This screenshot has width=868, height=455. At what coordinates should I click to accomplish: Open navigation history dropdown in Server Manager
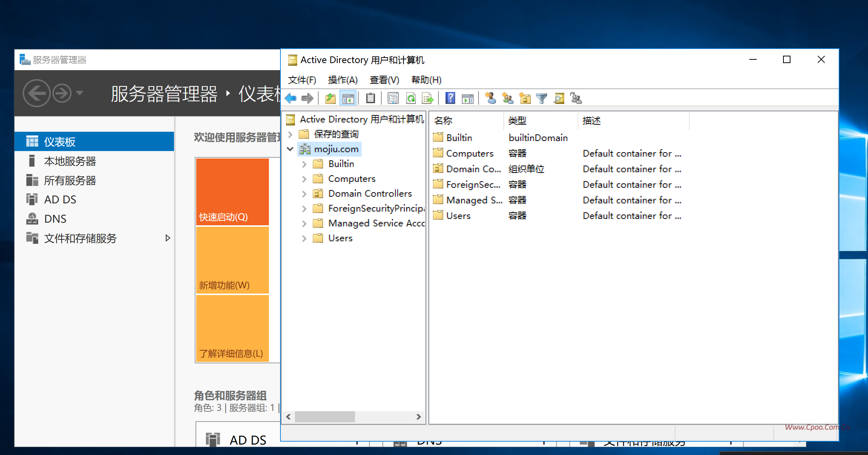(80, 93)
